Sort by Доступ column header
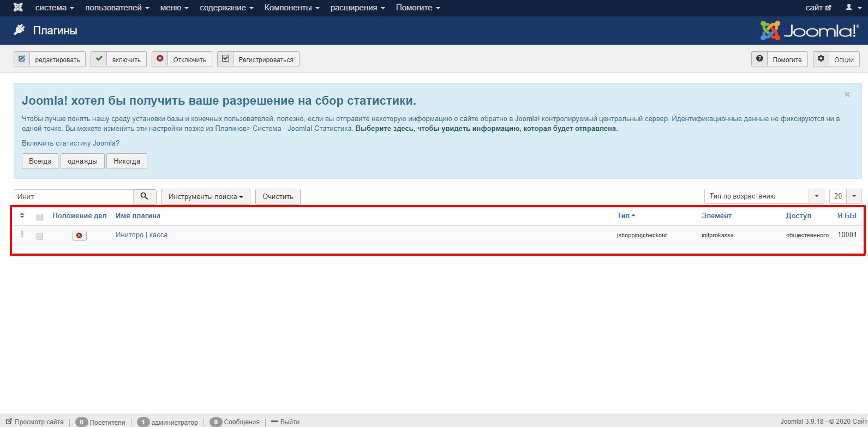 pos(798,216)
